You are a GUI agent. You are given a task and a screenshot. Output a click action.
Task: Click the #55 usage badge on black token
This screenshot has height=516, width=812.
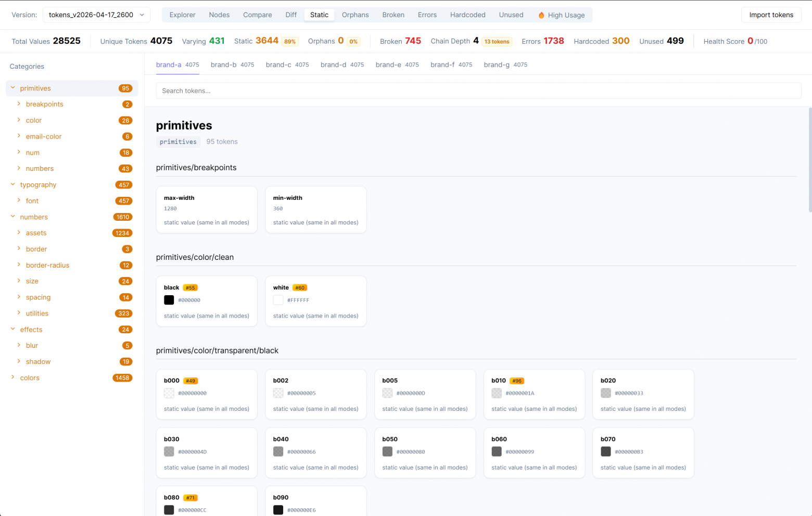(x=191, y=287)
